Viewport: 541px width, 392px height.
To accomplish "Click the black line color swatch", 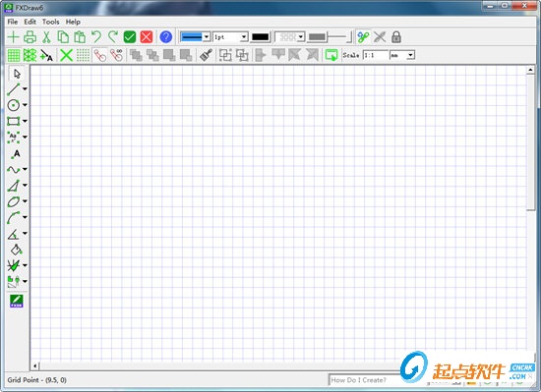I will click(261, 37).
